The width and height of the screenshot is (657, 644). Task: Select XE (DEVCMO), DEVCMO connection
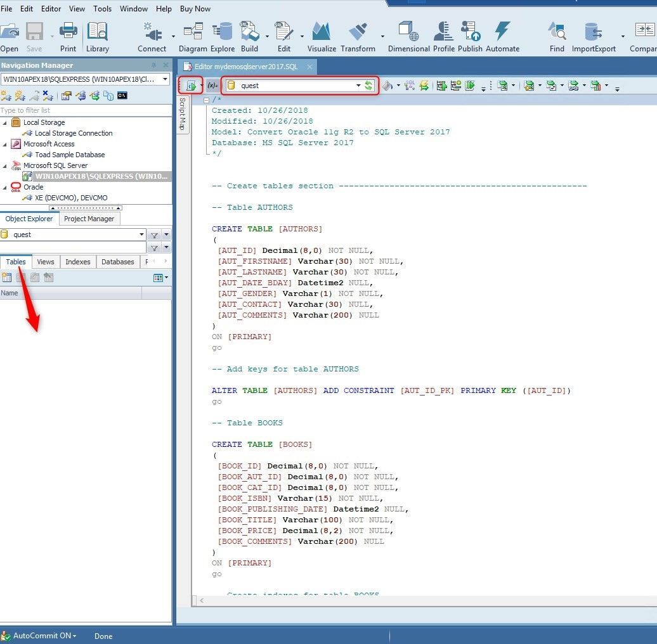point(71,198)
